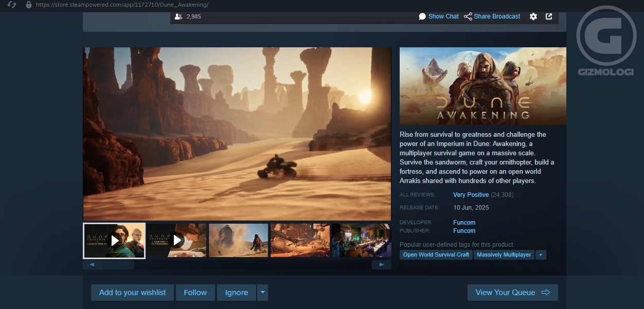
Task: Select the sandworm screenshot thumbnail
Action: (238, 240)
